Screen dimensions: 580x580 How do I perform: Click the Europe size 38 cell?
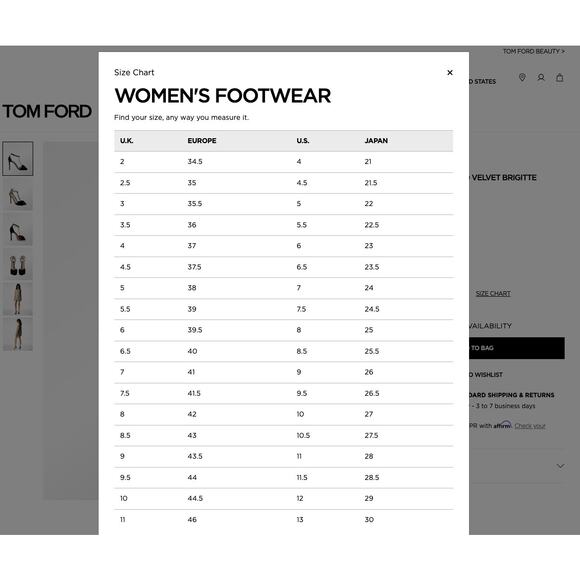click(x=192, y=288)
